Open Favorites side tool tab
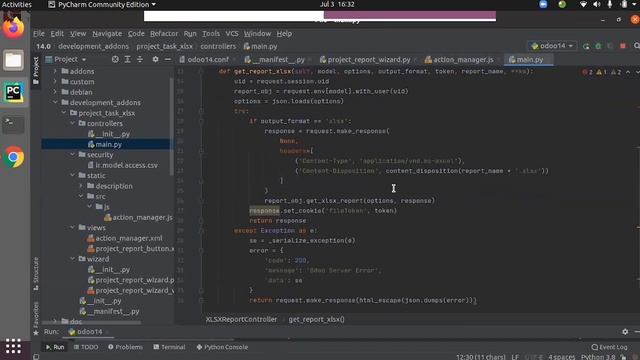The width and height of the screenshot is (640, 360). coord(36,318)
